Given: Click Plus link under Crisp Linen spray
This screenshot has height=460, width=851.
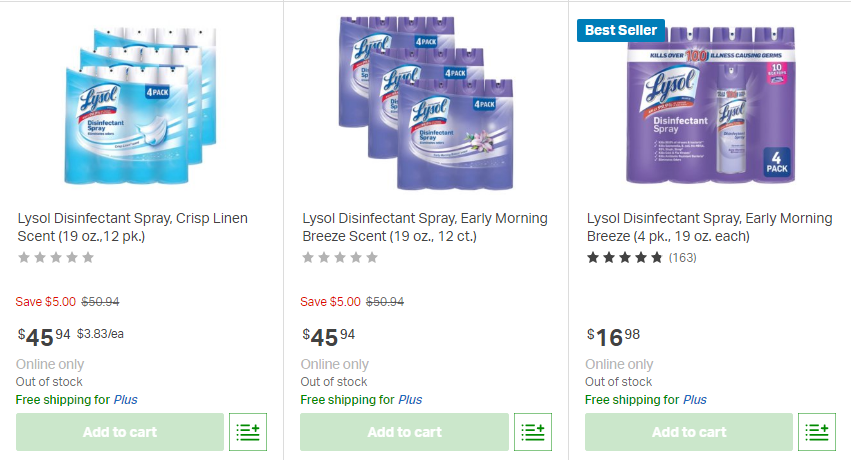Looking at the screenshot, I should (126, 400).
